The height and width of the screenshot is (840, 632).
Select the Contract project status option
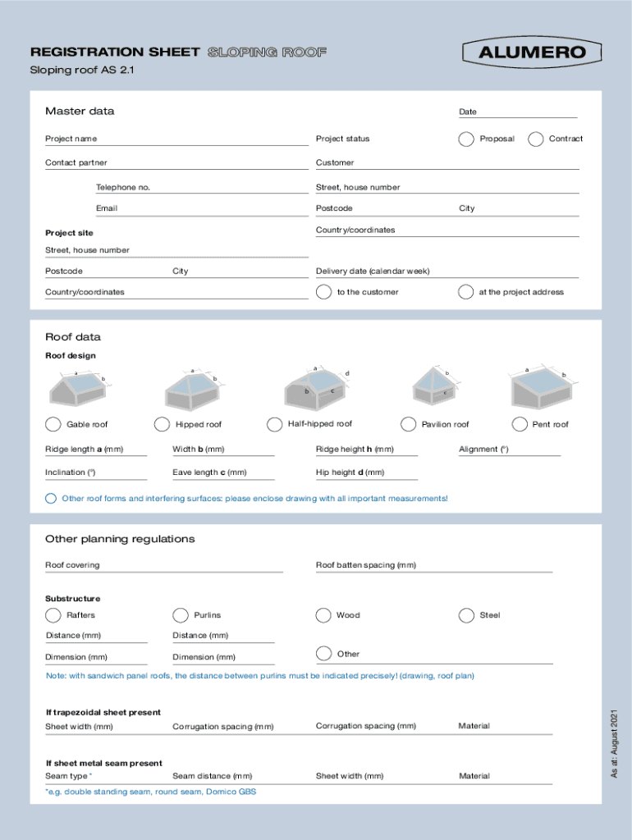(x=536, y=139)
